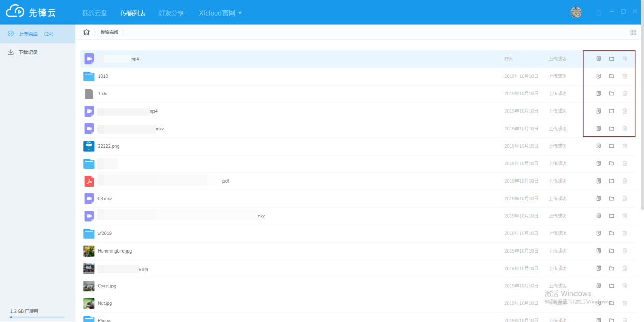644x322 pixels.
Task: Delete the 03.mkv upload record
Action: [624, 199]
